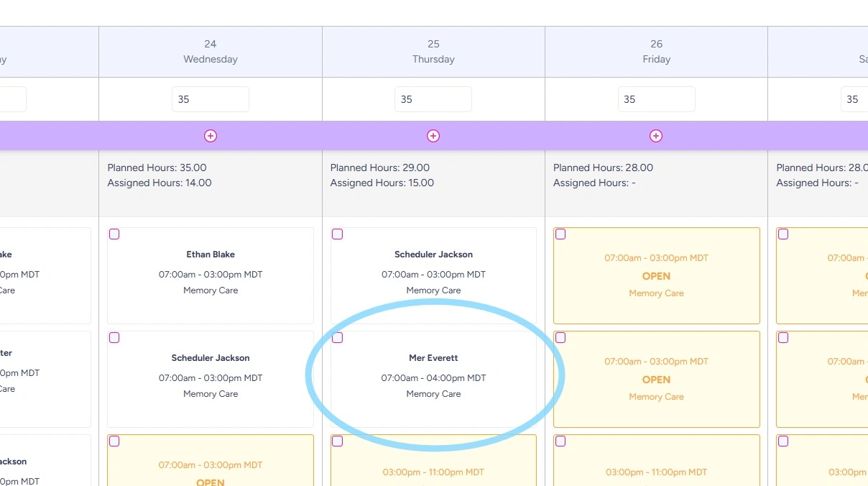868x486 pixels.
Task: Select the 26 Friday column header
Action: pyautogui.click(x=656, y=52)
